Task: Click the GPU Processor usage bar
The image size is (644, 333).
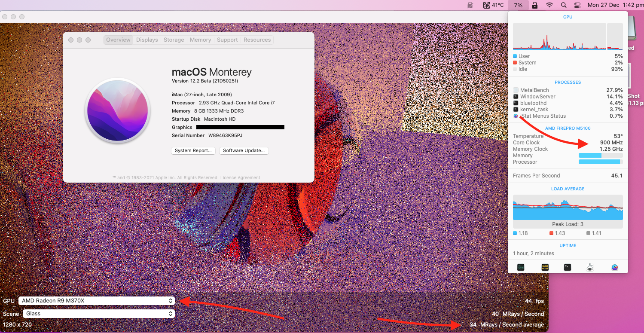Action: pyautogui.click(x=601, y=162)
